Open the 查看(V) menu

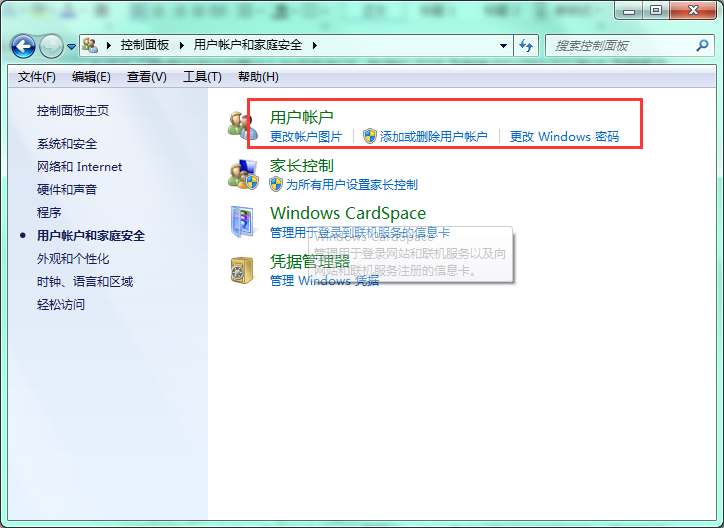(146, 77)
